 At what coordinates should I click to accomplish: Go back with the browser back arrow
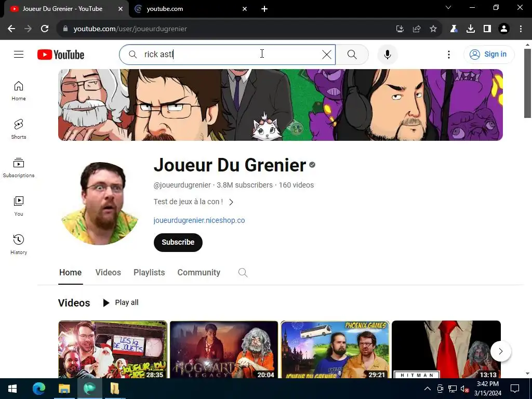click(11, 29)
